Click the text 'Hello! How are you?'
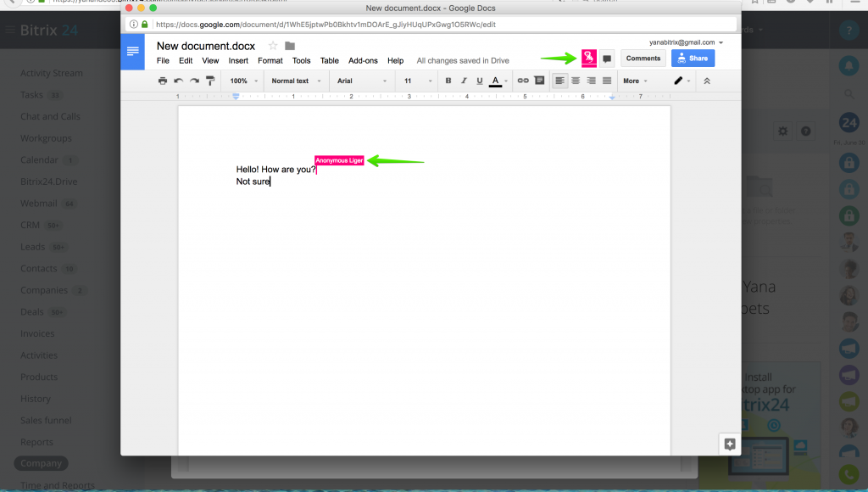 [275, 170]
